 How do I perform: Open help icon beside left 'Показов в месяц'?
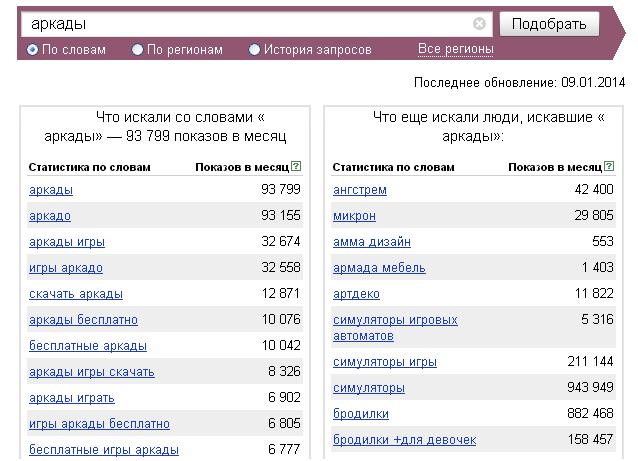tap(296, 166)
